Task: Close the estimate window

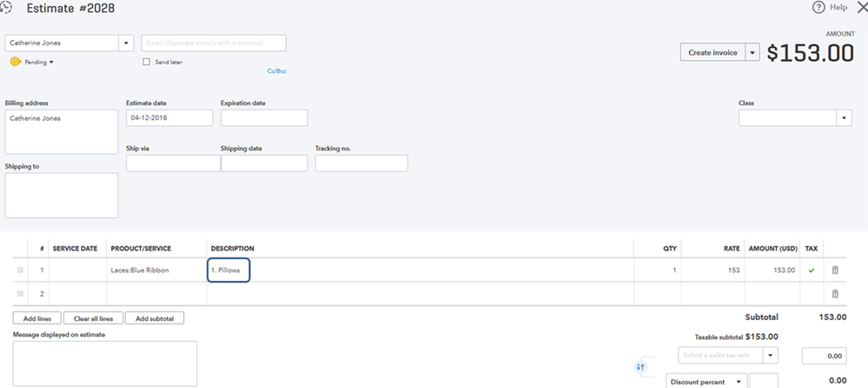Action: [x=862, y=7]
